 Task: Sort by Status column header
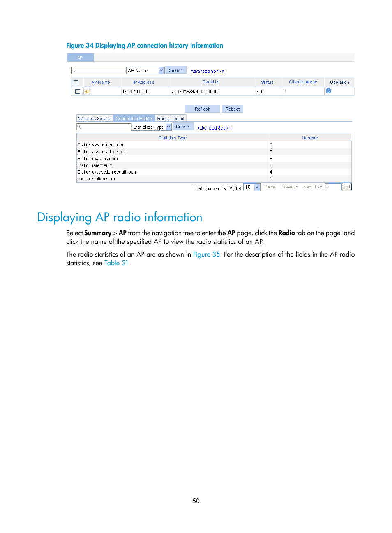click(x=267, y=82)
